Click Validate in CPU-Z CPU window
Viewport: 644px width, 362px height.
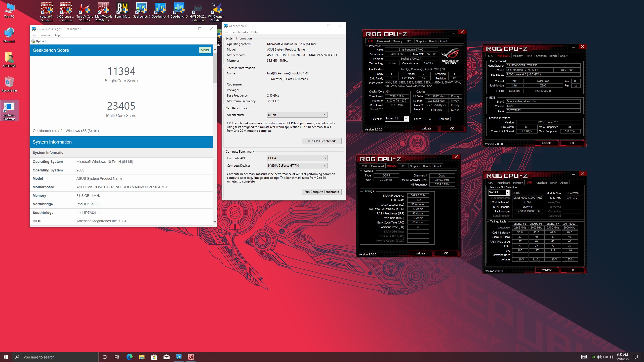click(x=426, y=128)
